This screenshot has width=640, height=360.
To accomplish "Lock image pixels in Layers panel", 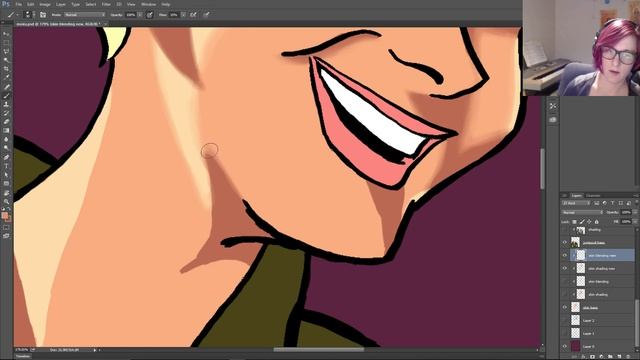I will pos(582,222).
